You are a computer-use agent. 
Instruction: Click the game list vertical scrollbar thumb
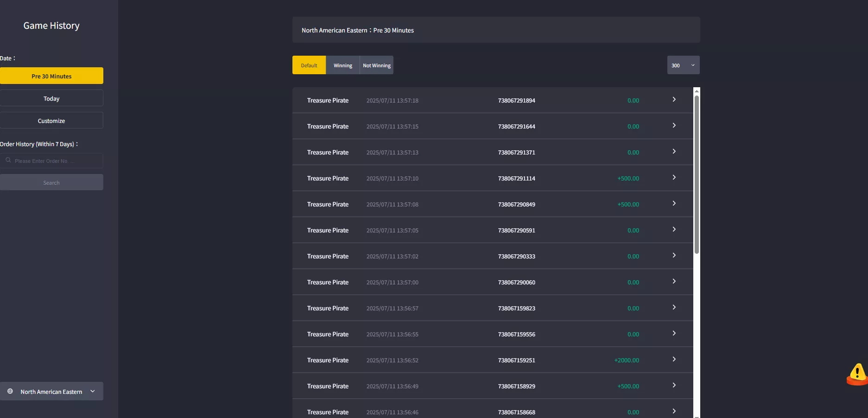point(697,174)
